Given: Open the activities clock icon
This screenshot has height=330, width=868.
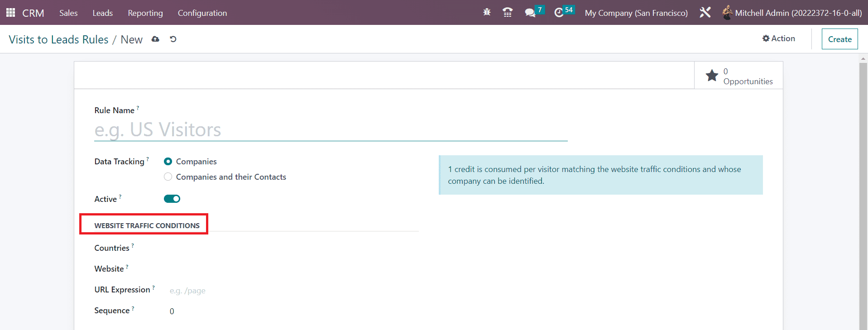Looking at the screenshot, I should point(559,13).
